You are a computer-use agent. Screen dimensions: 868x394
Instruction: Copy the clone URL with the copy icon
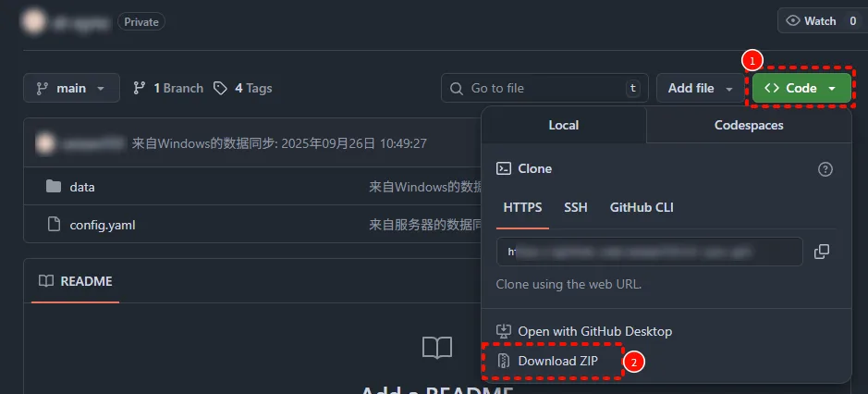(x=822, y=252)
